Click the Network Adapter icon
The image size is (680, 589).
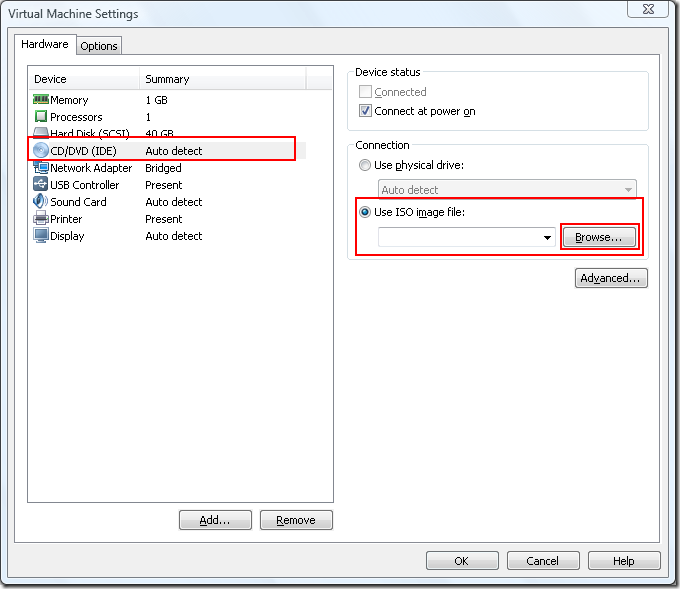pyautogui.click(x=41, y=167)
